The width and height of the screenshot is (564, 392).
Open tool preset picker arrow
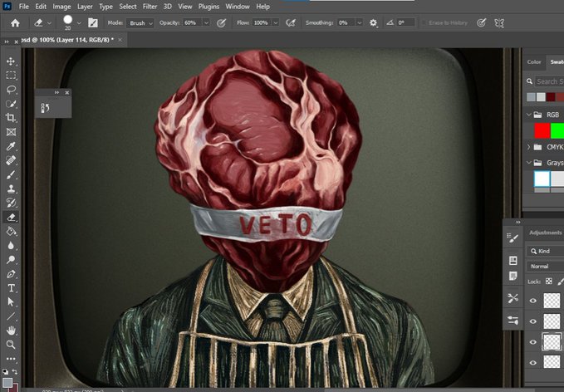point(50,23)
